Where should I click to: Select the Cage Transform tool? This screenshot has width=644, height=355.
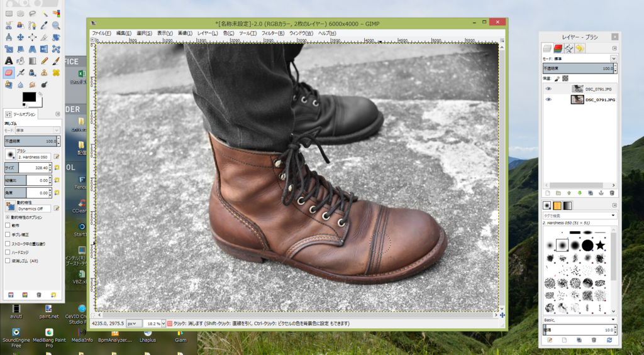(56, 49)
